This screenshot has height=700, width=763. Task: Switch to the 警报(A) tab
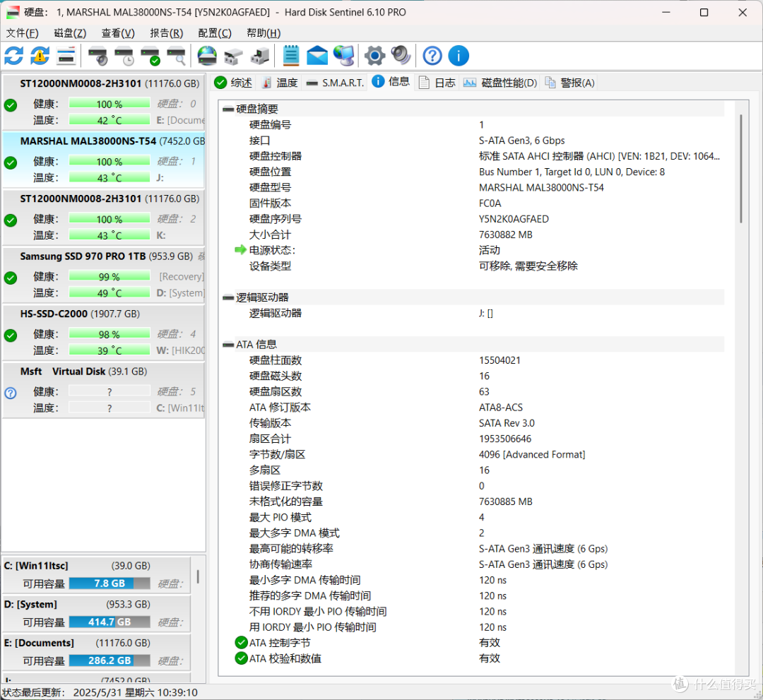tap(570, 83)
